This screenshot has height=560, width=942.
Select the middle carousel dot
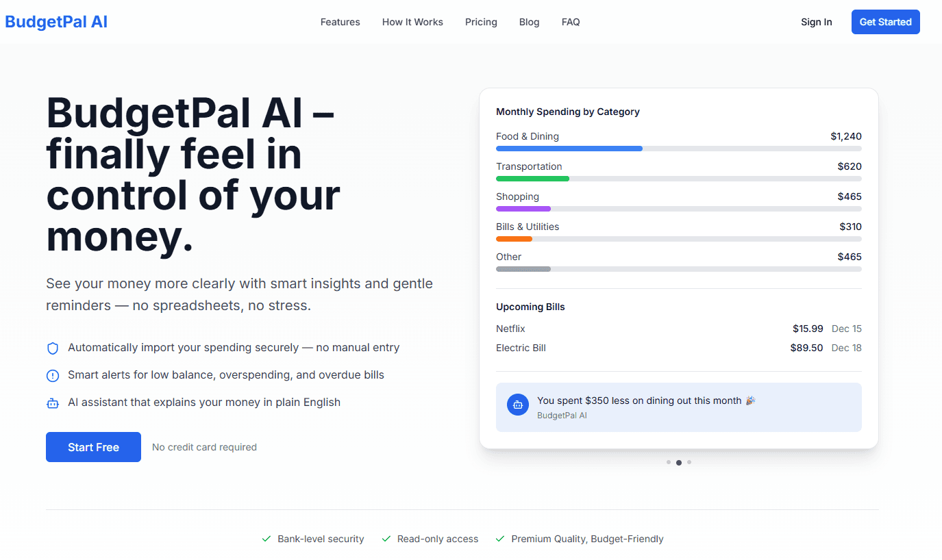point(679,463)
